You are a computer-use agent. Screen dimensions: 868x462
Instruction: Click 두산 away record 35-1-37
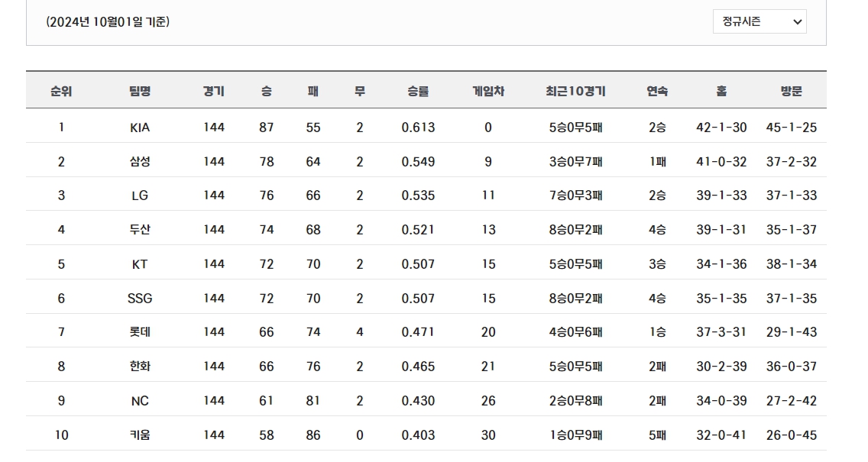[x=792, y=230]
